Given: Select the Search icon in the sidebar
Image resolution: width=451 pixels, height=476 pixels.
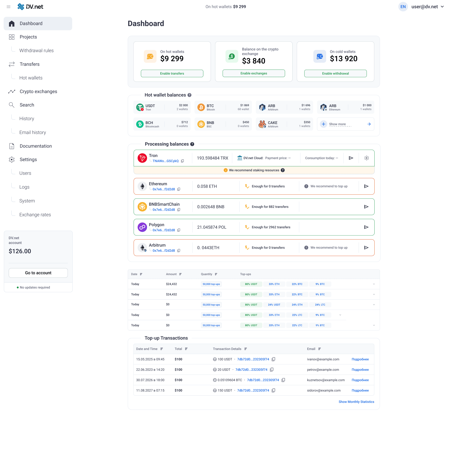Looking at the screenshot, I should click(x=12, y=105).
